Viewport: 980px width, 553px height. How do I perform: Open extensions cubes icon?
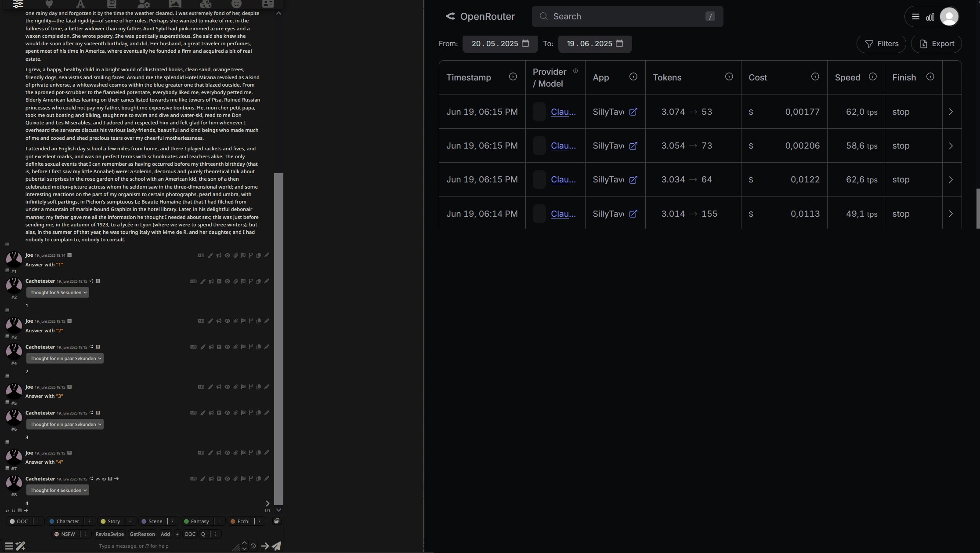pyautogui.click(x=206, y=4)
